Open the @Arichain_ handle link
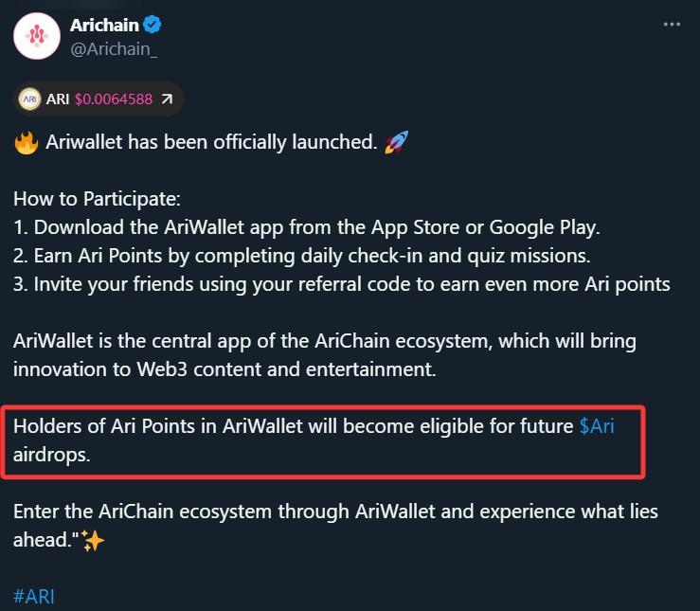Image resolution: width=700 pixels, height=611 pixels. pyautogui.click(x=114, y=49)
